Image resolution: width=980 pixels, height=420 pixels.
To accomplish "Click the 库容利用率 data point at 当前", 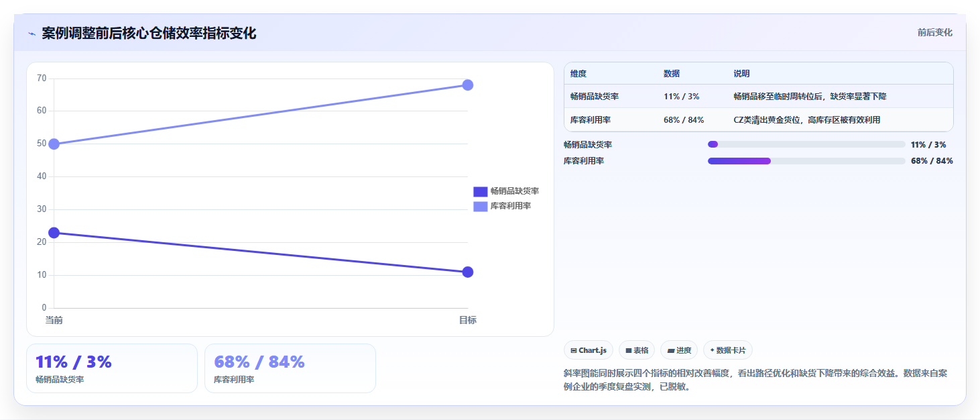I will pos(54,144).
